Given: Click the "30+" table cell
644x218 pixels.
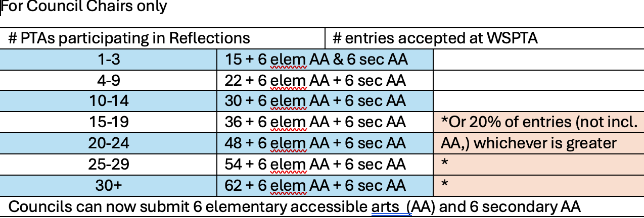Looking at the screenshot, I should coord(109,185).
